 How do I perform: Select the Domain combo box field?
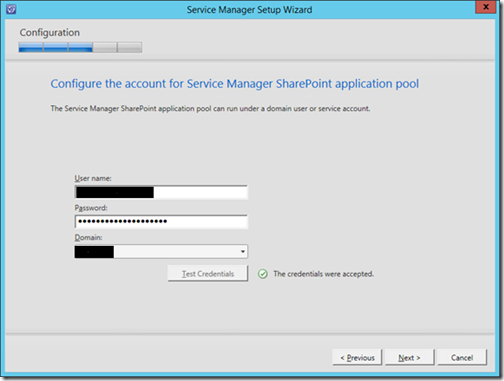161,252
